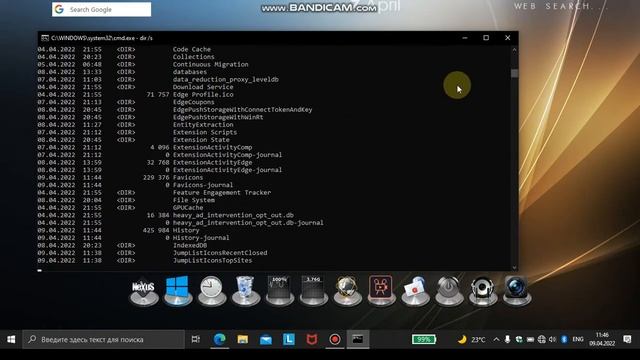Click the '425 984' History file size
640x360 pixels.
point(156,230)
